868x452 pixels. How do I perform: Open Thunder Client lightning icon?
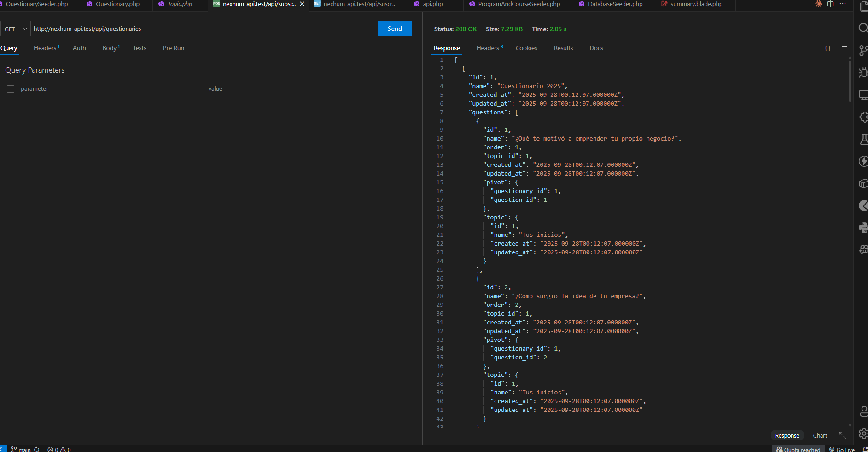pos(863,161)
